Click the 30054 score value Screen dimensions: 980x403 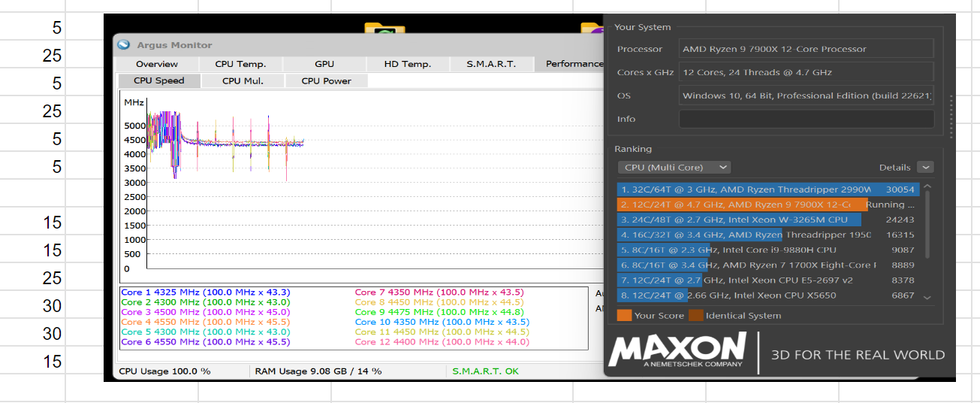[x=900, y=189]
